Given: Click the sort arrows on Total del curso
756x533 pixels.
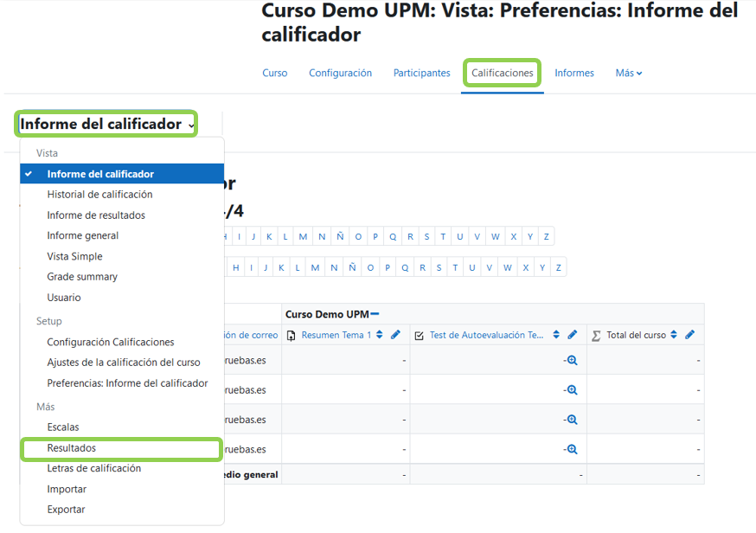Looking at the screenshot, I should point(674,334).
